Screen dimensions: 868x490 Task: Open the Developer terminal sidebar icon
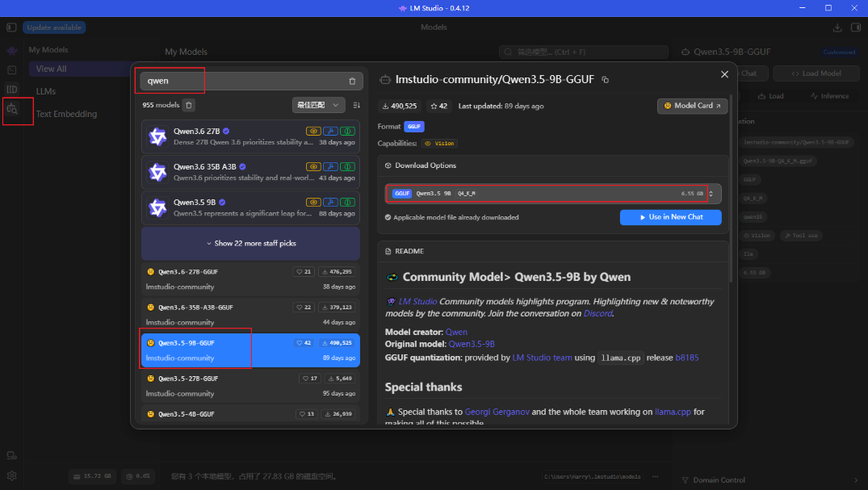click(x=11, y=70)
